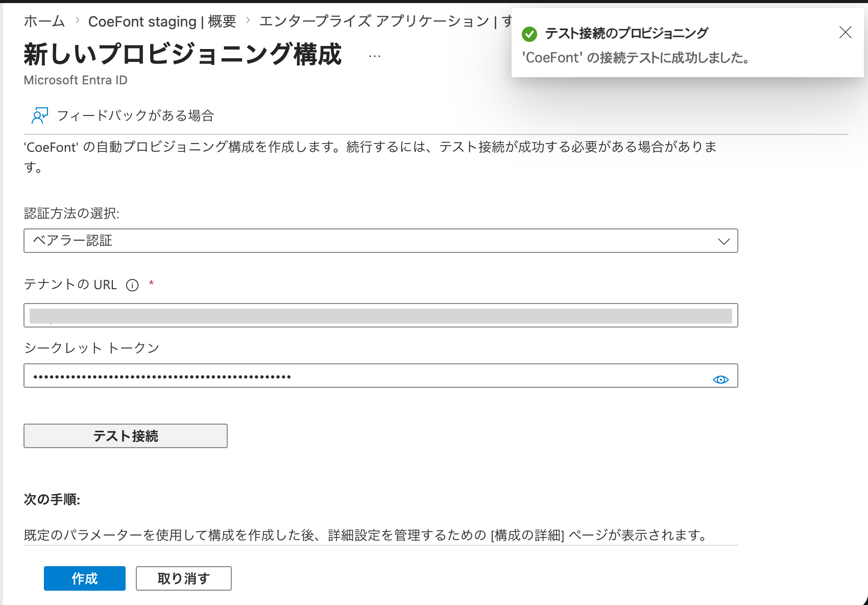The height and width of the screenshot is (605, 868).
Task: Click the 新しいプロビジョニング構成 page title
Action: (x=183, y=54)
